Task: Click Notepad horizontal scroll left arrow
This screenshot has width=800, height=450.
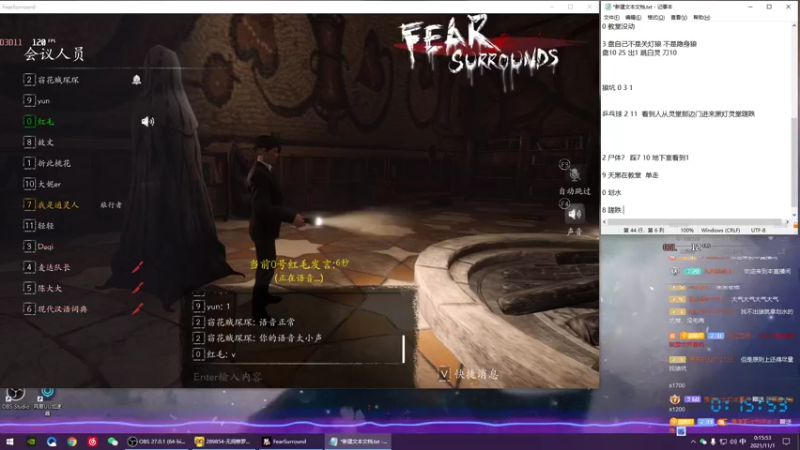Action: (x=605, y=222)
